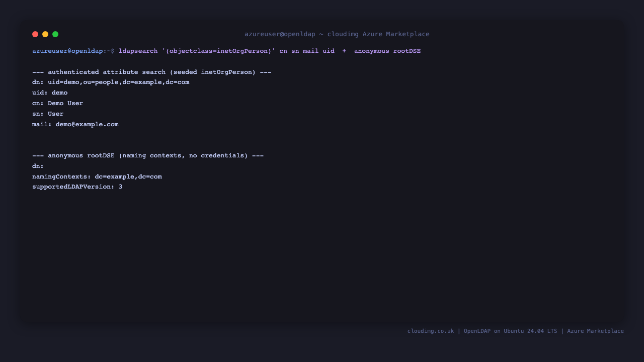The width and height of the screenshot is (644, 362).
Task: Click the 'namingContexts: dc=example,dc=com' line
Action: tap(97, 176)
